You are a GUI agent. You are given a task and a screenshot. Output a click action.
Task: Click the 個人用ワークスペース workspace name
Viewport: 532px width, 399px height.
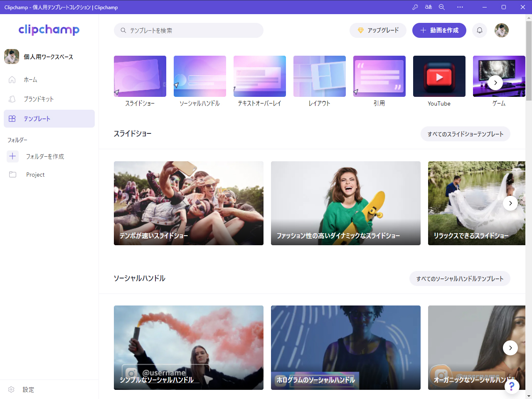48,57
